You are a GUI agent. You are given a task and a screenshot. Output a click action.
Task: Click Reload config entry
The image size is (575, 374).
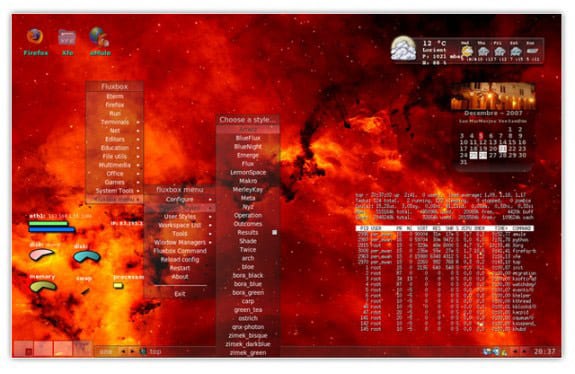click(180, 260)
